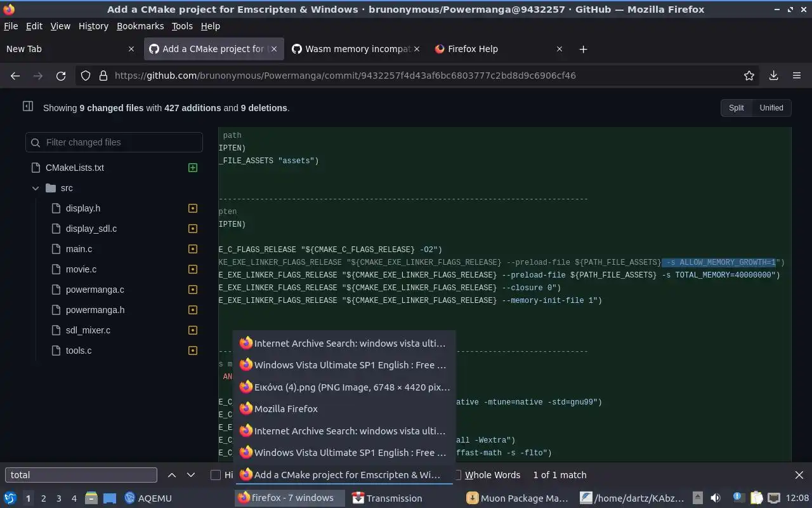Click the volume speaker tray icon
The image size is (812, 508).
716,498
